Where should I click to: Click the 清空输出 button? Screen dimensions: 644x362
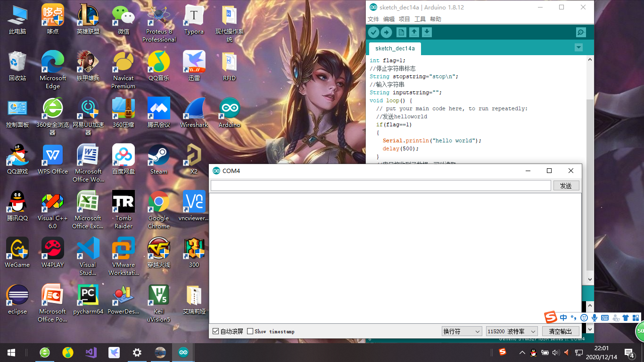point(561,331)
